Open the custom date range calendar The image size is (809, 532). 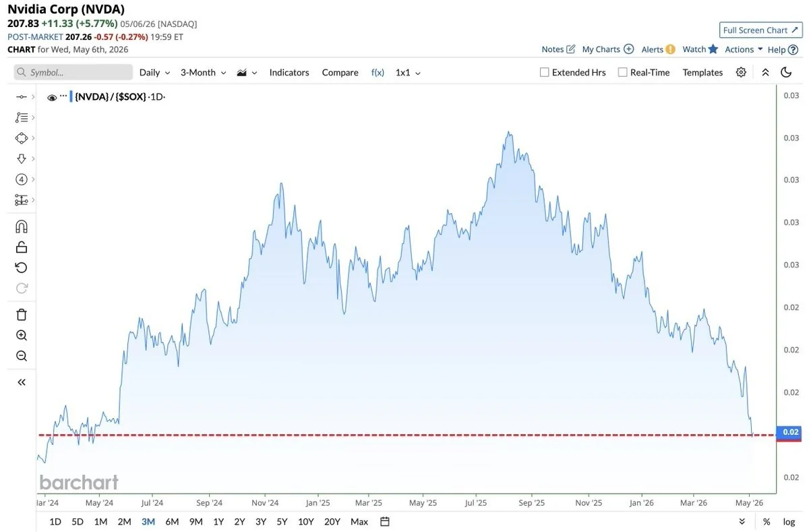[x=385, y=521]
